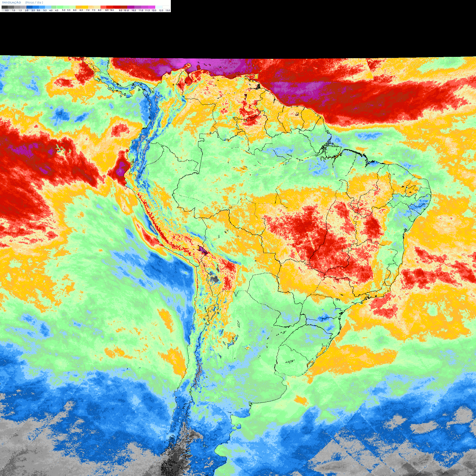This screenshot has height=476, width=476.
Task: Select the 10.5 legend value label
Action: [x=134, y=10]
